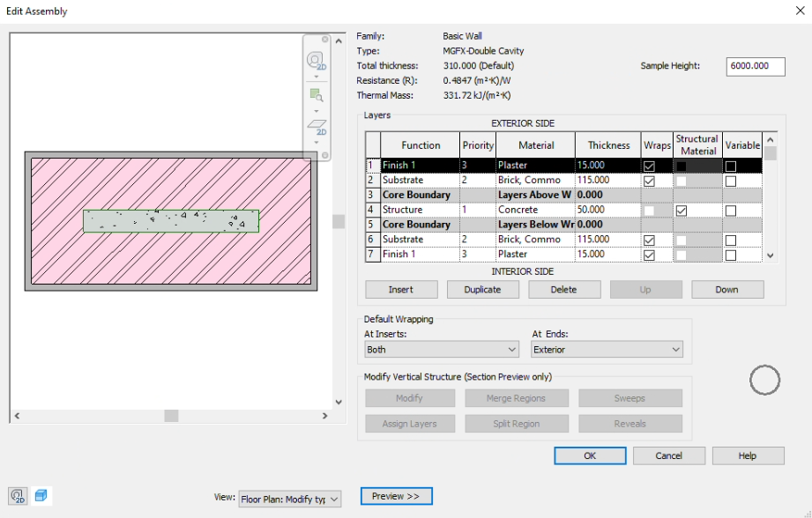Toggle Wraps checkbox for row 6 Substrate
This screenshot has height=518, width=812.
point(649,240)
